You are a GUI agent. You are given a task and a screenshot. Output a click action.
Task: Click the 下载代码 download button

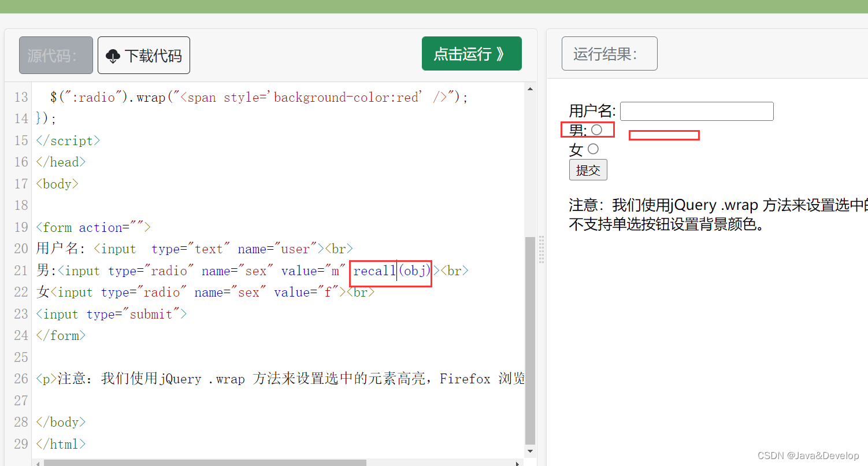(x=144, y=56)
